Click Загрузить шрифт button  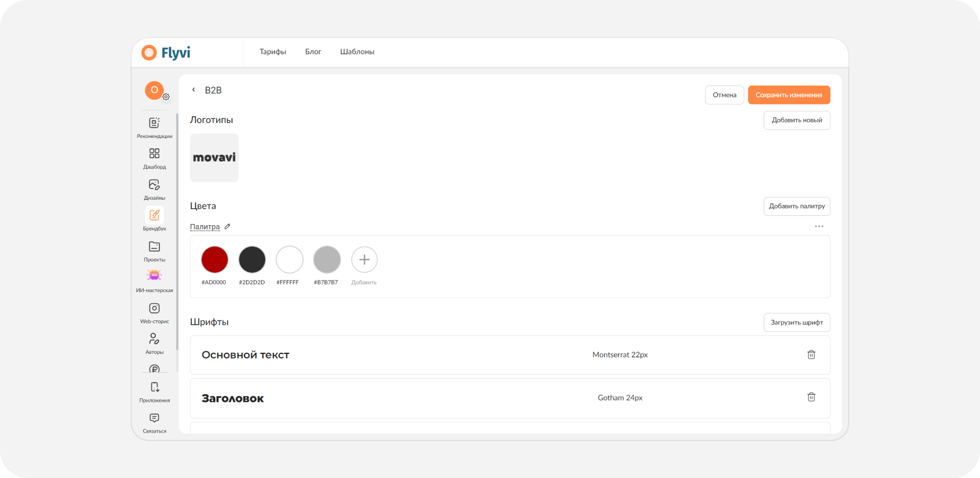797,323
